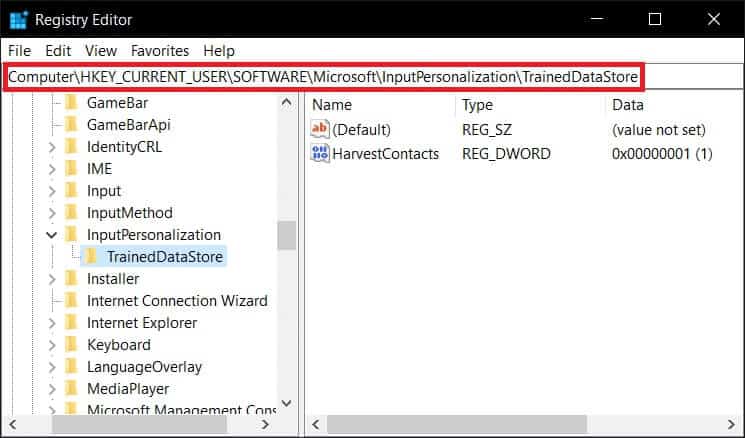Click the IME folder icon

(x=71, y=169)
